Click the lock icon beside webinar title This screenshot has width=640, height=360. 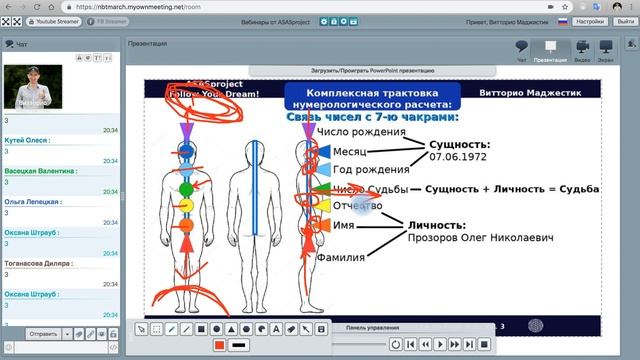point(334,22)
